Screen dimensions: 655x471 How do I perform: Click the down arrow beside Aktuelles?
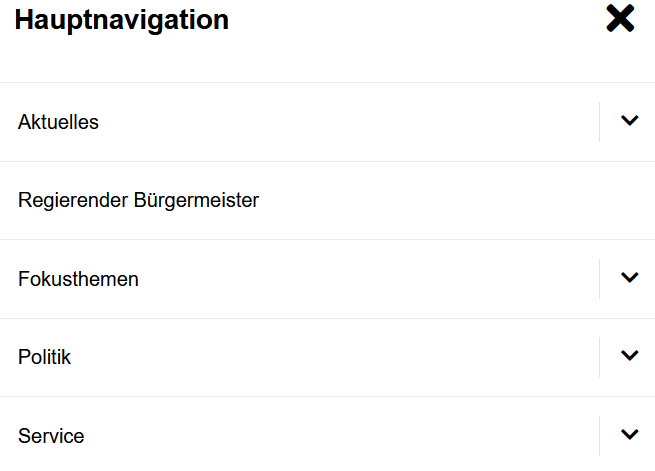(629, 121)
